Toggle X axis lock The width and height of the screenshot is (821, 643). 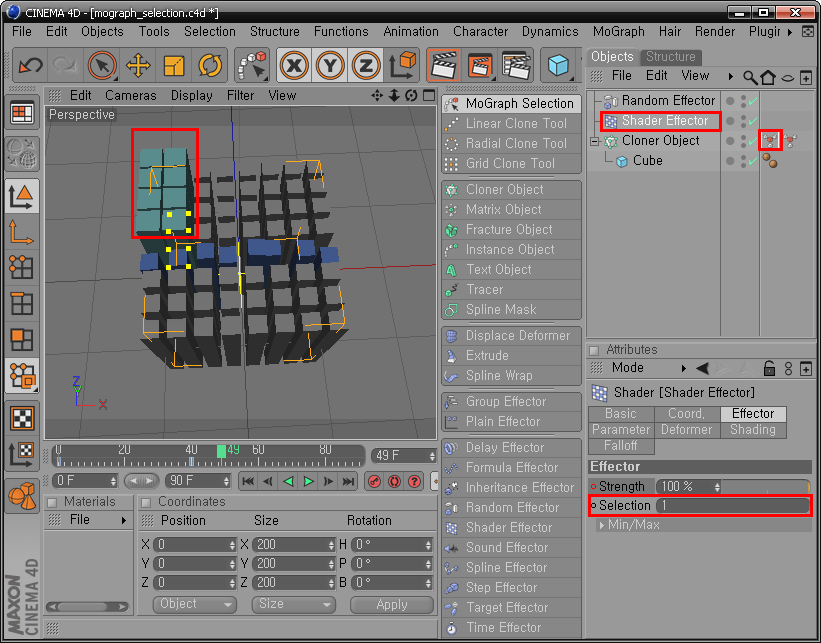294,66
